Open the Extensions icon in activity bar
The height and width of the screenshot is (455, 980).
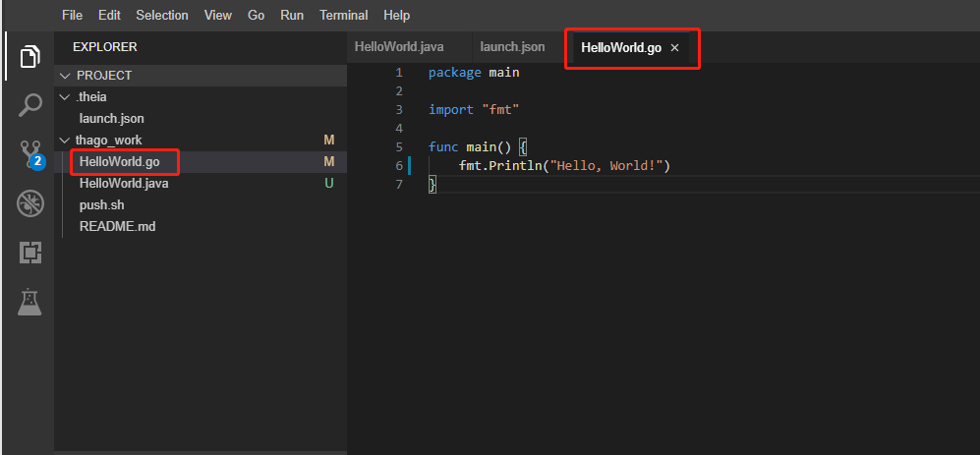pos(30,253)
